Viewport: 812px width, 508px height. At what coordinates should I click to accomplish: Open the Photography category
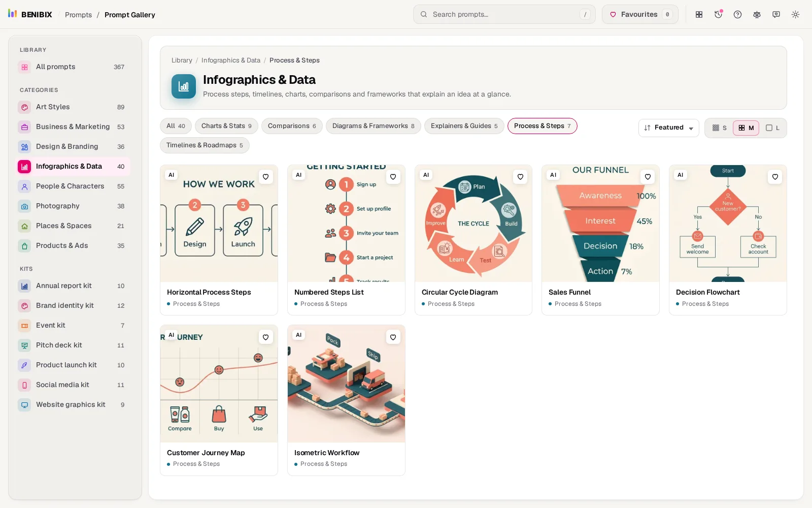click(73, 206)
